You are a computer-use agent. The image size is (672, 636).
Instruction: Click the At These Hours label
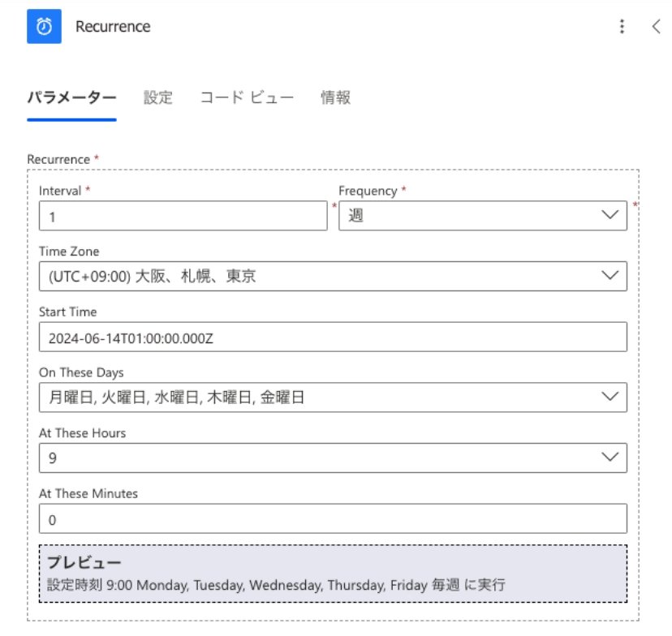[x=82, y=433]
